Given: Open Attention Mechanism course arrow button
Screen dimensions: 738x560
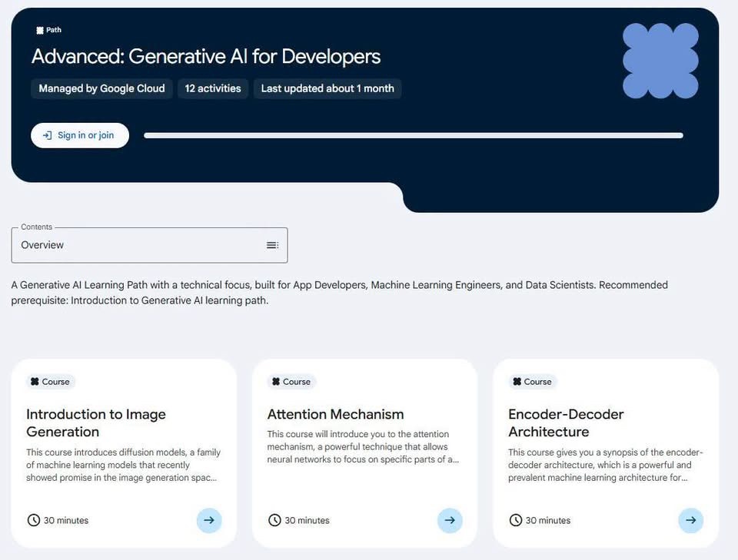Looking at the screenshot, I should point(450,520).
